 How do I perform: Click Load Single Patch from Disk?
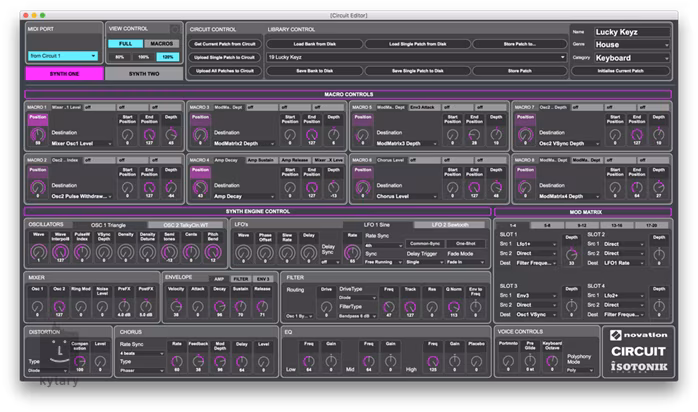[x=418, y=44]
